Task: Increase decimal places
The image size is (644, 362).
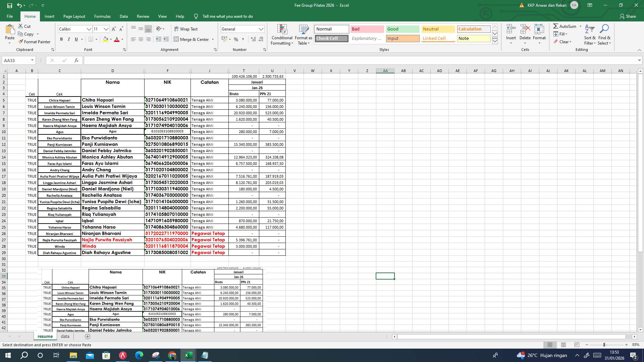Action: point(253,39)
